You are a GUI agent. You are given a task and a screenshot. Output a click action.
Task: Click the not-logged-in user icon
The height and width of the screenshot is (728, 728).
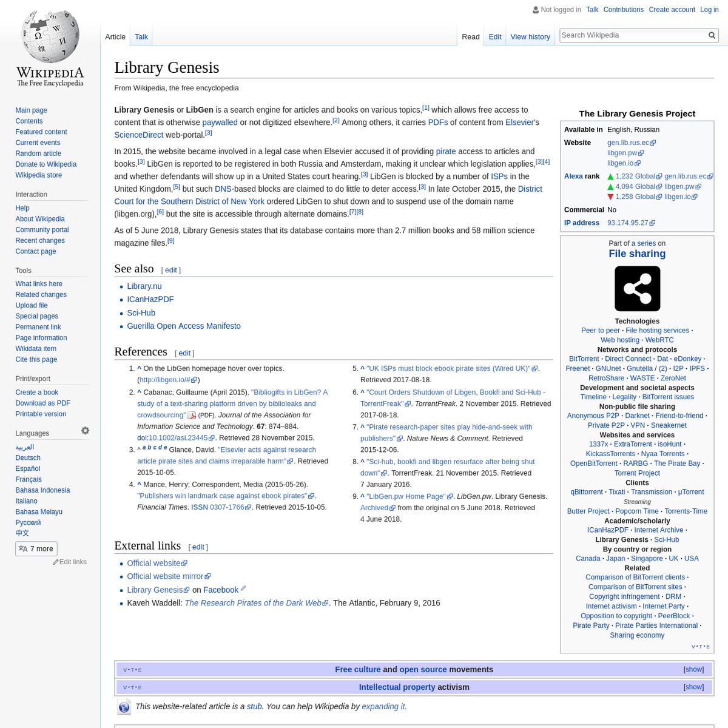pos(536,10)
